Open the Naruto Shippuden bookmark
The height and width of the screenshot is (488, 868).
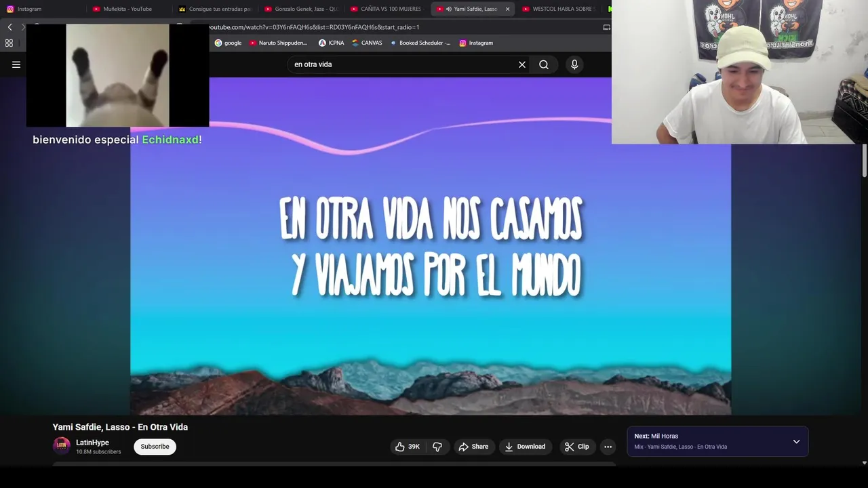(x=279, y=43)
